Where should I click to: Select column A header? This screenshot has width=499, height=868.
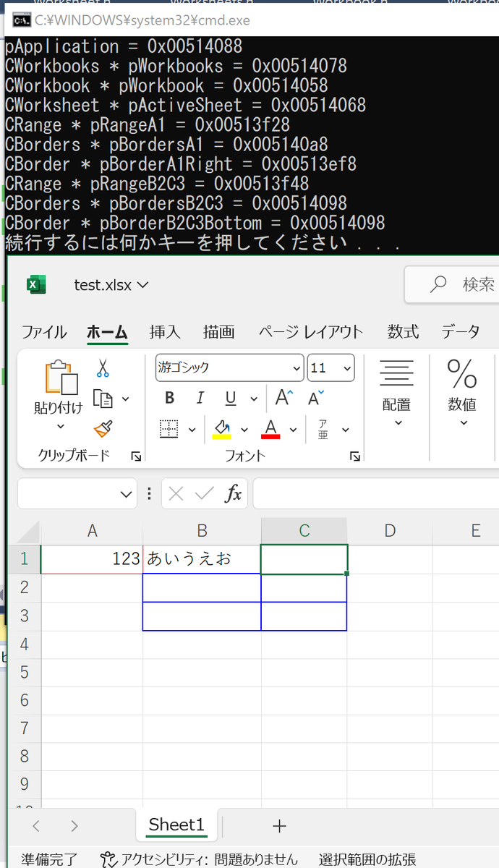pyautogui.click(x=92, y=531)
